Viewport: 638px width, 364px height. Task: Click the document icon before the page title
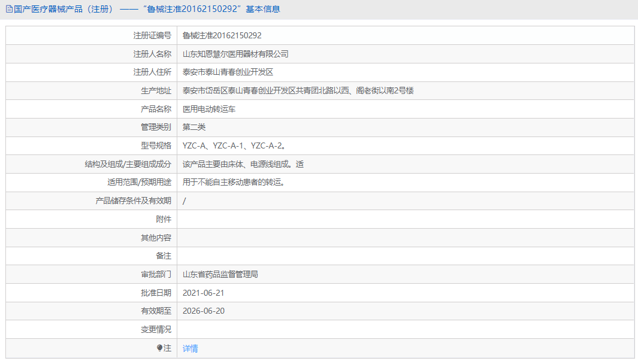point(9,9)
